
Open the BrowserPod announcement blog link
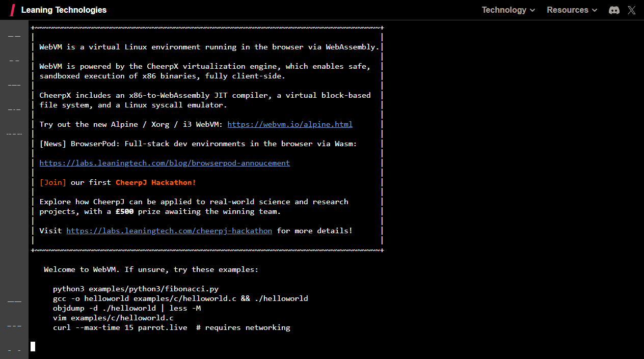click(x=165, y=162)
